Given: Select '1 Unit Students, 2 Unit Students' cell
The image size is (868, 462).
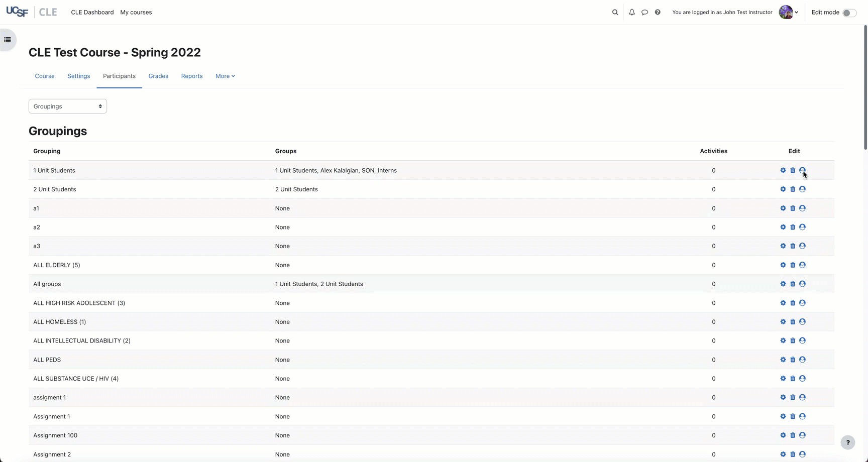Looking at the screenshot, I should point(319,284).
